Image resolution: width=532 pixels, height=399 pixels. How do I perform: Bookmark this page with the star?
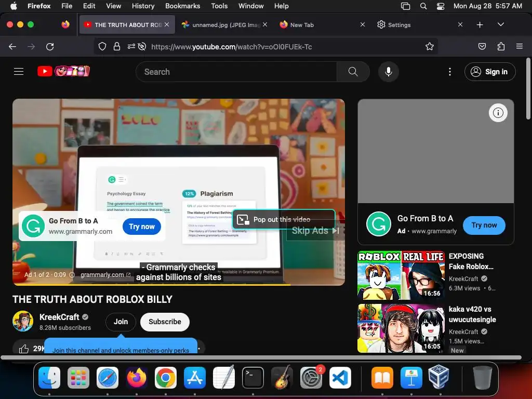pyautogui.click(x=430, y=46)
